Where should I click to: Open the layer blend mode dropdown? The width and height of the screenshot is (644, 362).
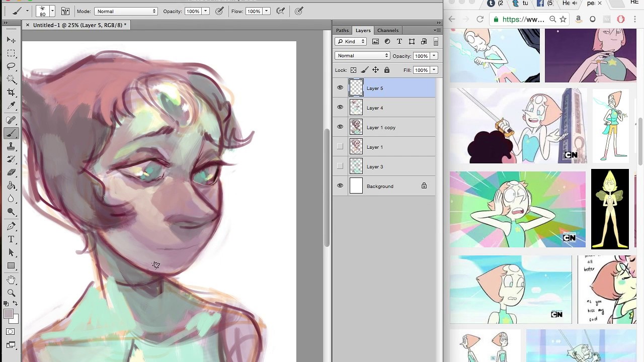[362, 56]
